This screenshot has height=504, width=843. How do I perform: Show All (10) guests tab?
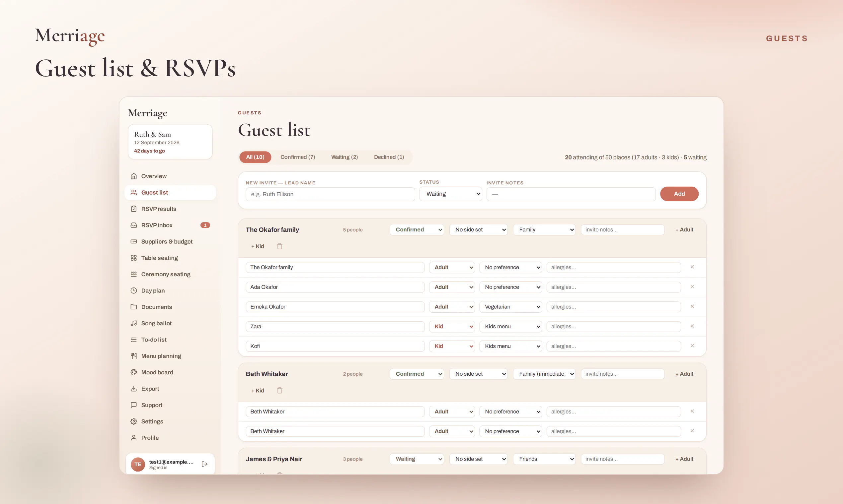(x=255, y=157)
